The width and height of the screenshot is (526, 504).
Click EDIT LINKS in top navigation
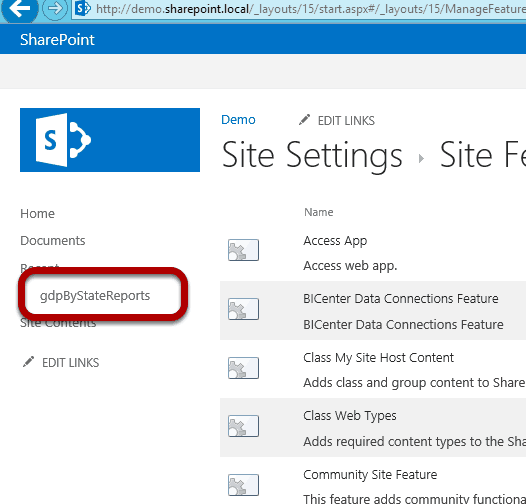click(346, 120)
